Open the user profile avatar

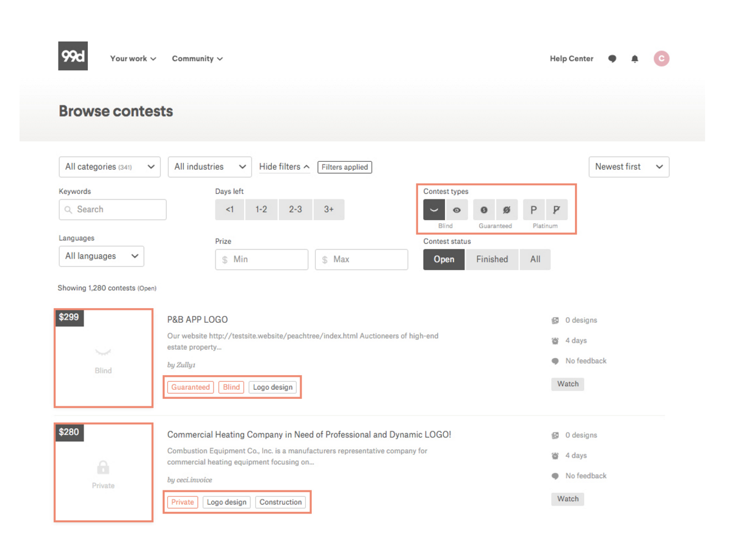pos(661,59)
